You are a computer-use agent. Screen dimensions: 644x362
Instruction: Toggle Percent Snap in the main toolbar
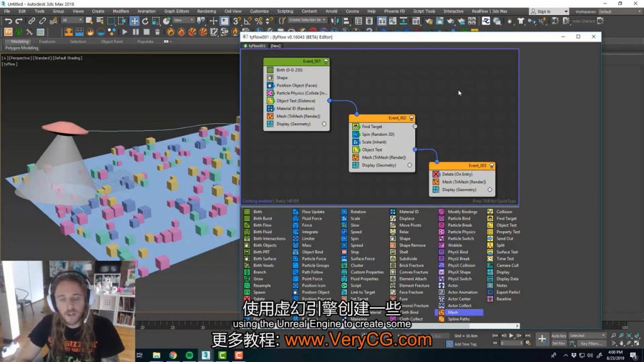click(258, 21)
